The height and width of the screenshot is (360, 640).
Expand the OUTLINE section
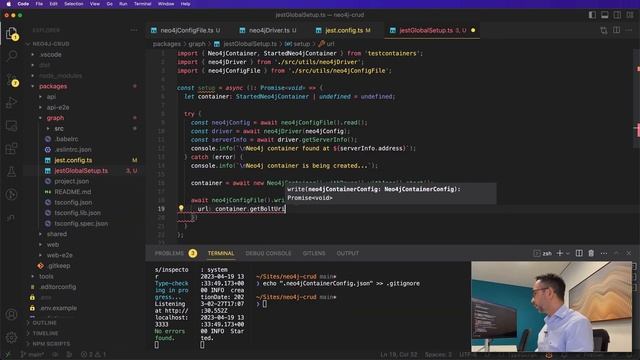(44, 323)
